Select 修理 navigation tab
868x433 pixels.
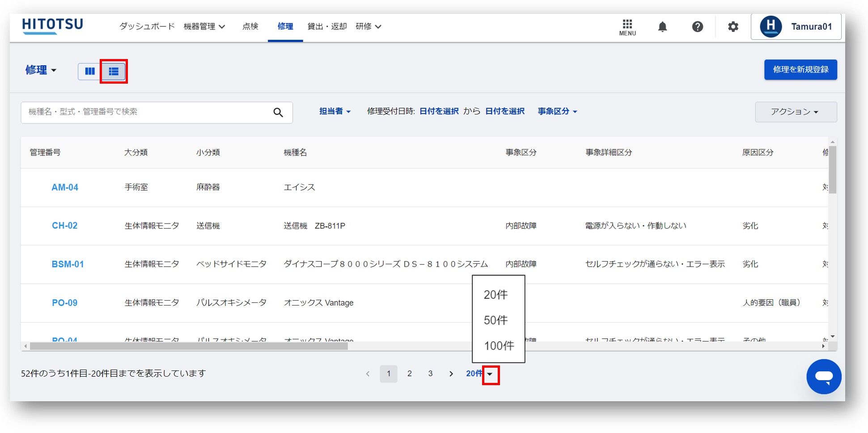[x=285, y=26]
